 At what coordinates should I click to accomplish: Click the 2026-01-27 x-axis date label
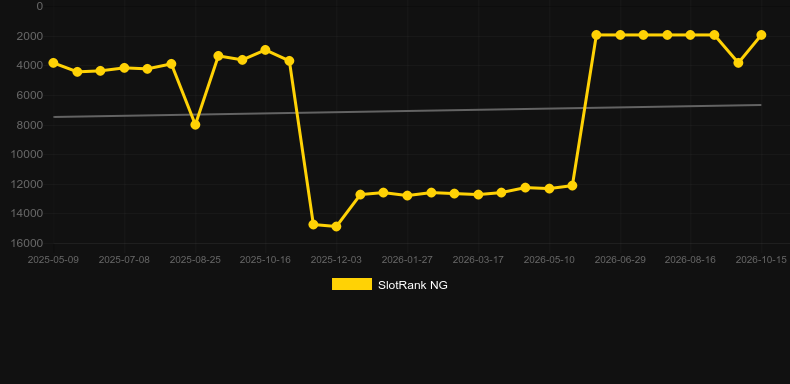[408, 260]
